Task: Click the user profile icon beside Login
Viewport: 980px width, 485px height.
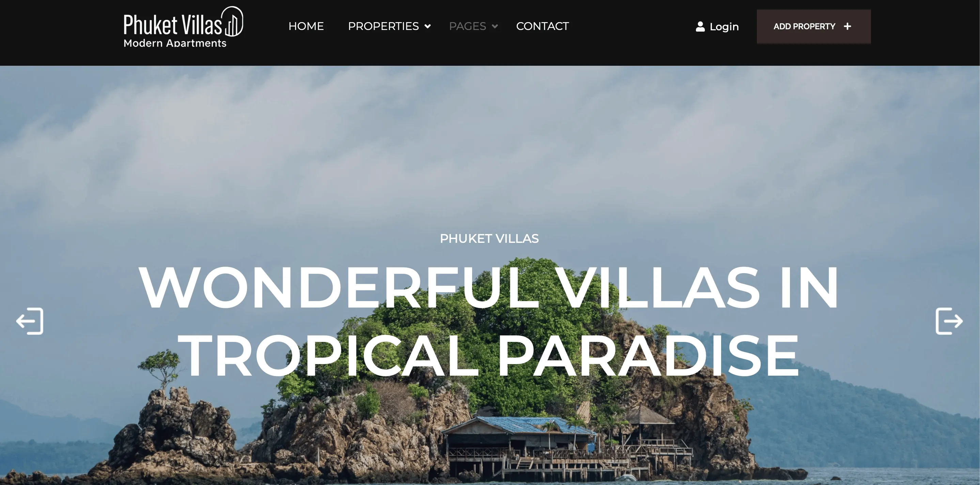Action: point(700,27)
